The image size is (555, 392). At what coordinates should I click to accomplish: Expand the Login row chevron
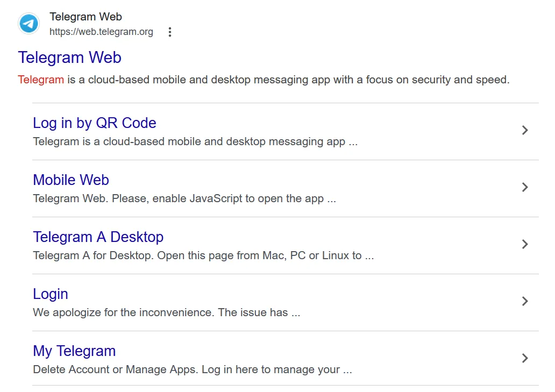[x=525, y=301]
